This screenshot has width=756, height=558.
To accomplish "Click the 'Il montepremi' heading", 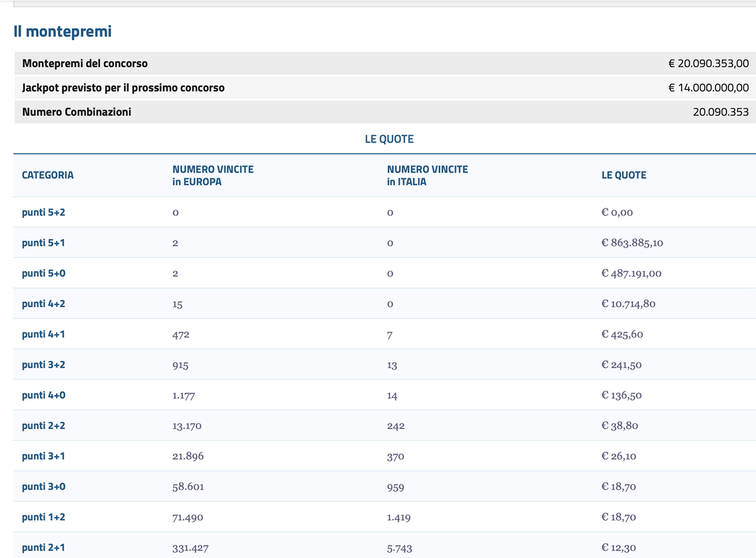I will (x=62, y=31).
